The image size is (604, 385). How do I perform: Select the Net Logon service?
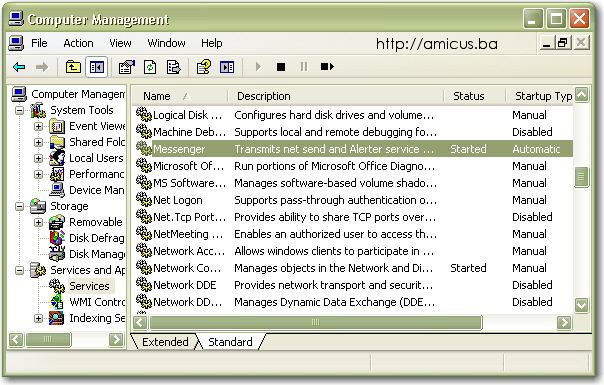coord(353,200)
